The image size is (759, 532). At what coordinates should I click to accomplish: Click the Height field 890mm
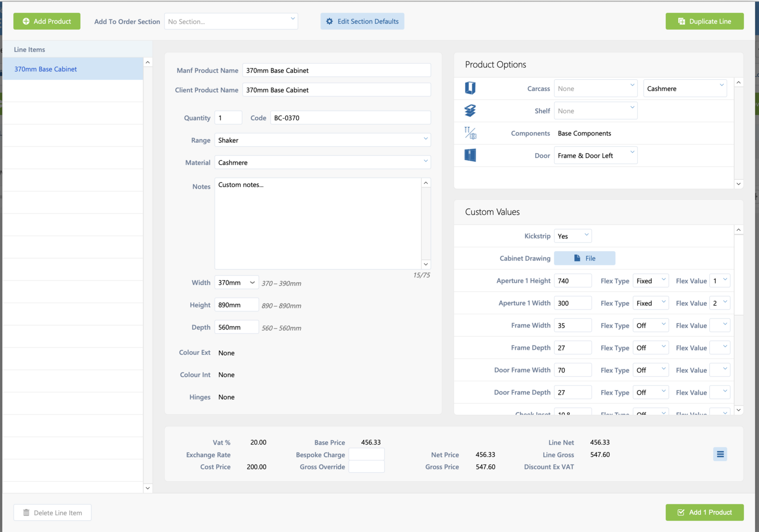[x=237, y=304]
